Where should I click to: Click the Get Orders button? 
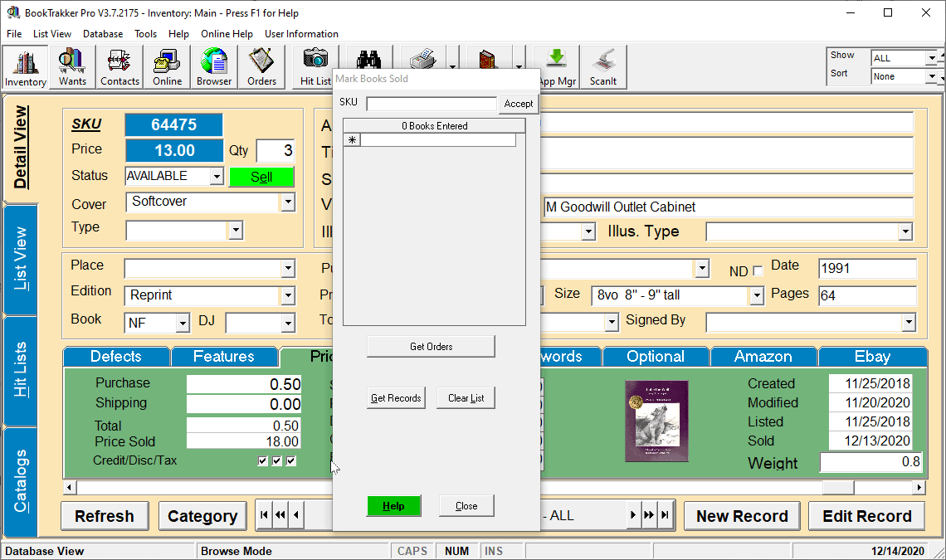[431, 347]
